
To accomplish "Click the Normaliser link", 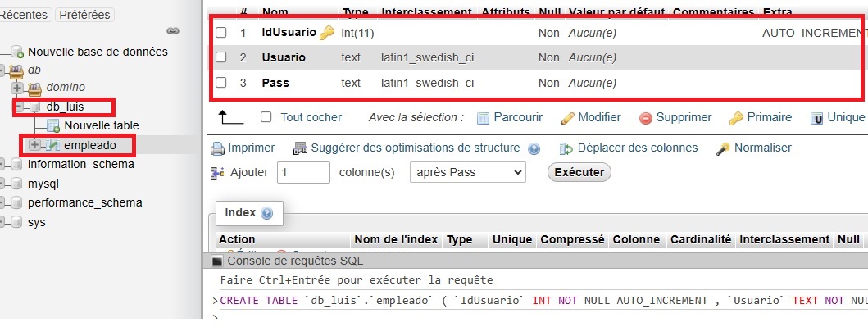I will [763, 148].
